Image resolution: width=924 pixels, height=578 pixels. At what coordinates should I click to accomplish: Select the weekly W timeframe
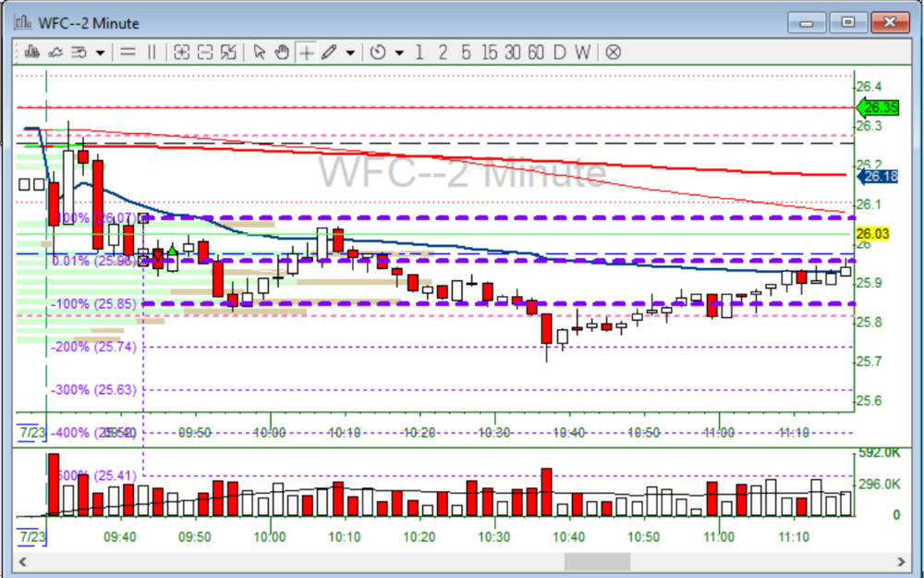(x=582, y=52)
